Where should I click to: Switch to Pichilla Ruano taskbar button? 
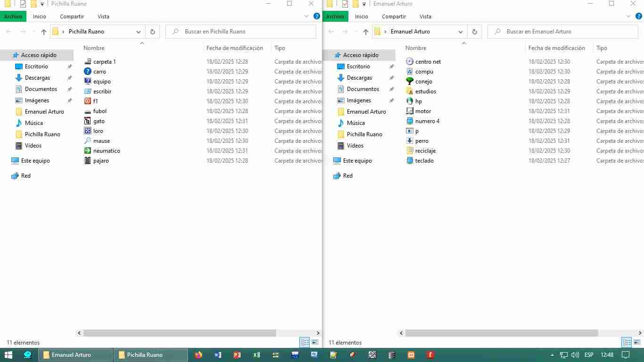point(150,355)
